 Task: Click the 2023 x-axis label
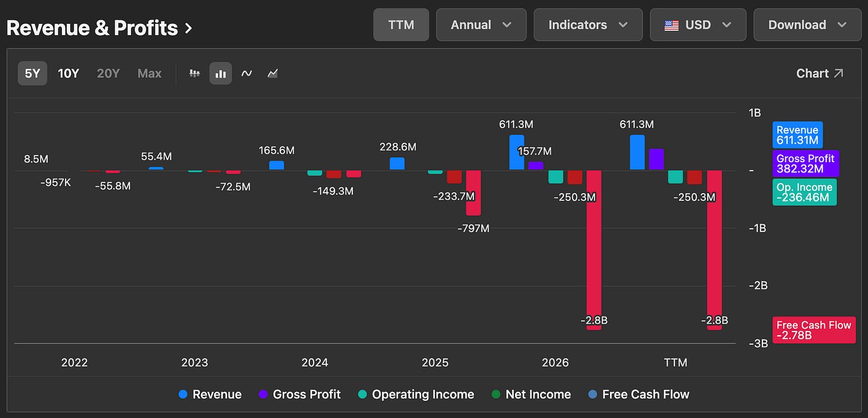194,363
